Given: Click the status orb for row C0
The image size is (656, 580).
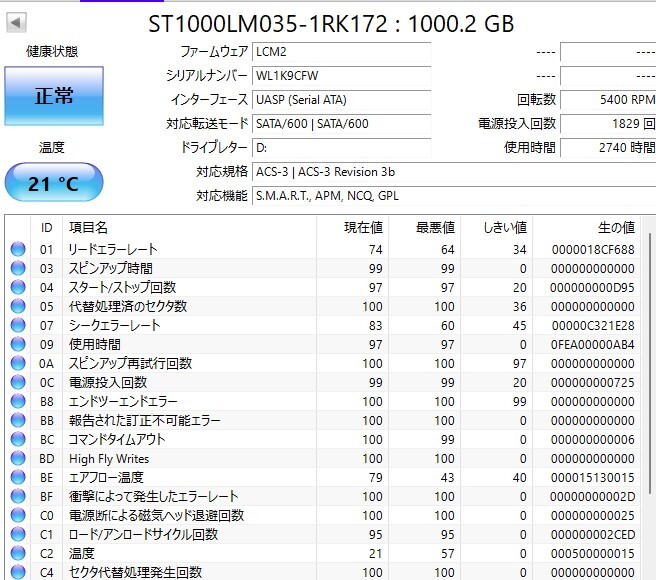Looking at the screenshot, I should 18,515.
